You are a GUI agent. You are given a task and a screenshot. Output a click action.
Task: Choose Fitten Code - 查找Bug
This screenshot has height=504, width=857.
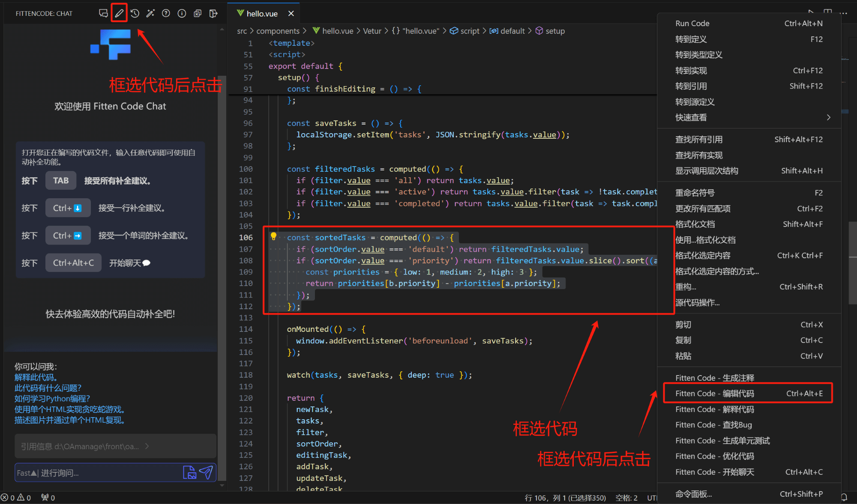(749, 425)
